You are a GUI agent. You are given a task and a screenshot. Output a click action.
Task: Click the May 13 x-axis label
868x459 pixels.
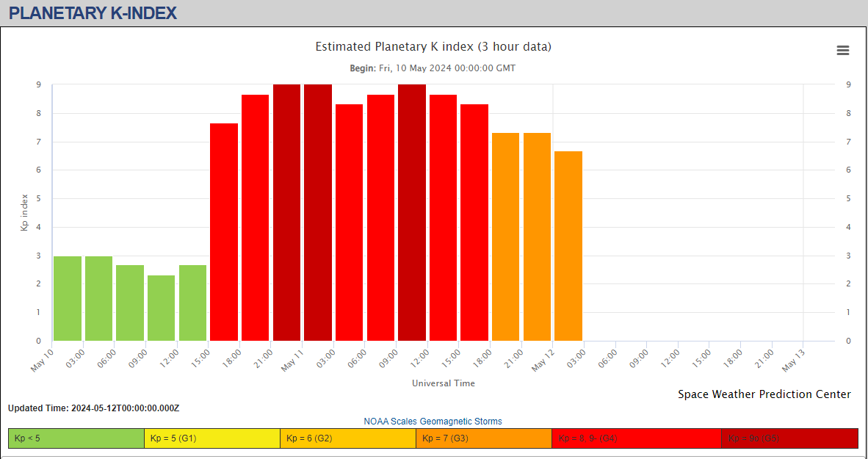pos(795,360)
